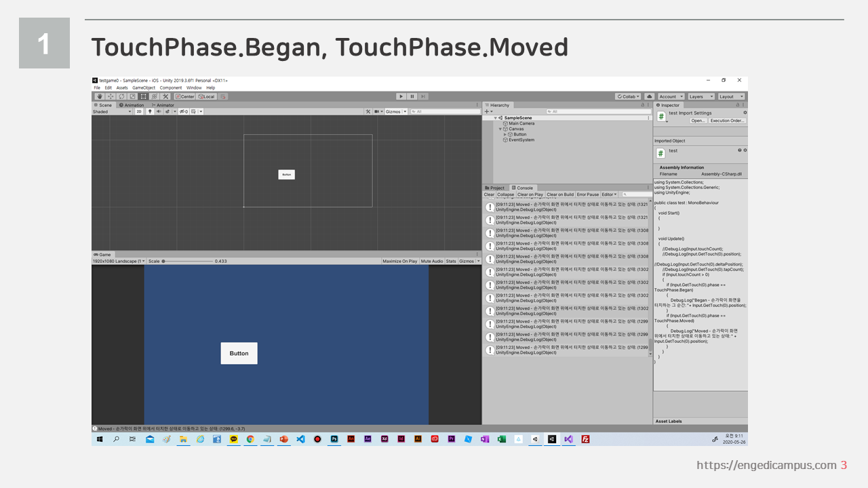Open the Scene Gizmos dropdown

pos(396,112)
